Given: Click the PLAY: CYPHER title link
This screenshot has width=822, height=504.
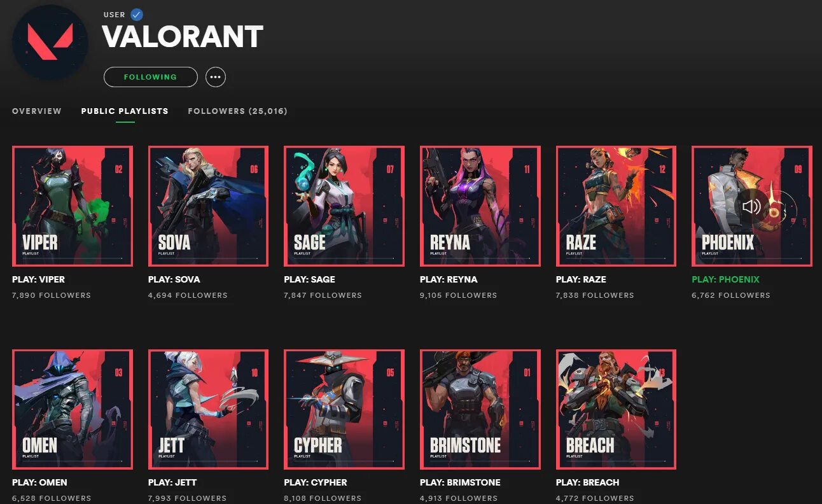Looking at the screenshot, I should click(316, 482).
